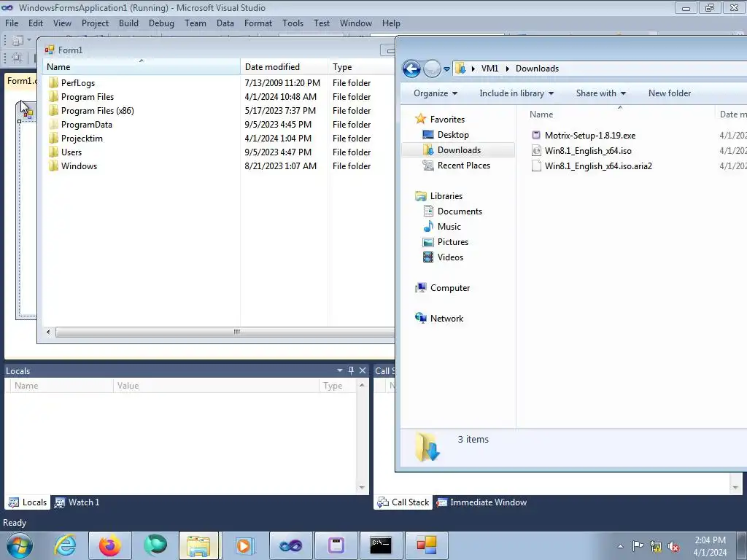Open the Format menu

258,23
